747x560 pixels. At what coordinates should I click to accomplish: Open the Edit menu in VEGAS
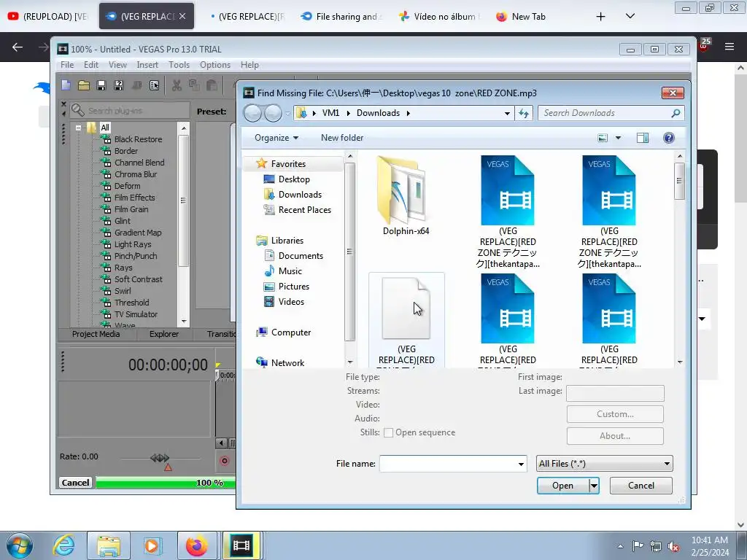91,65
